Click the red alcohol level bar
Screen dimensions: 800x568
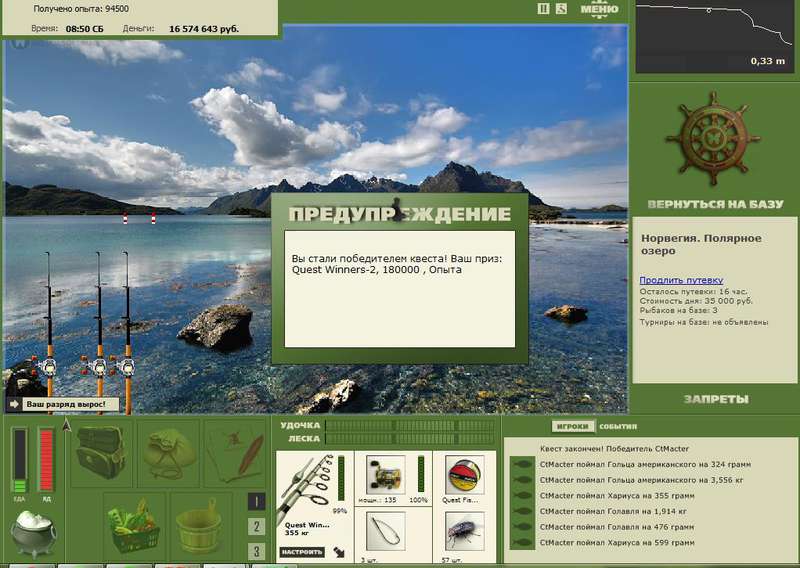[46, 460]
